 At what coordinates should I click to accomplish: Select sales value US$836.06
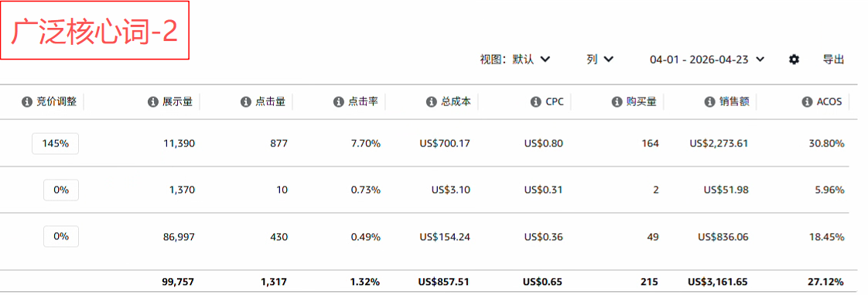(x=723, y=237)
